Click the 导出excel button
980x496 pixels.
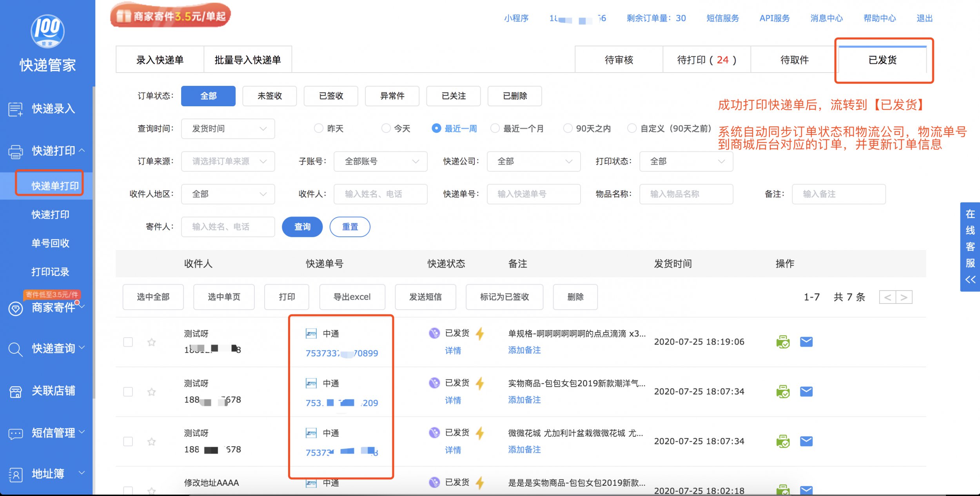click(352, 297)
